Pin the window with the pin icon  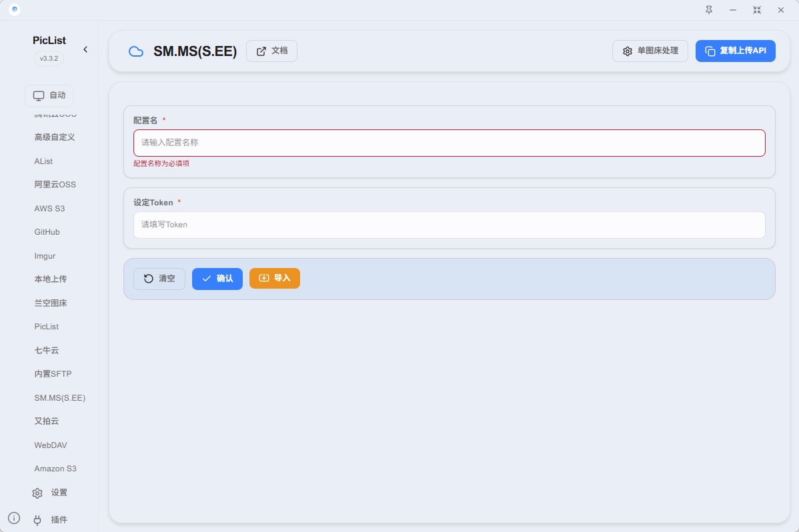[709, 10]
